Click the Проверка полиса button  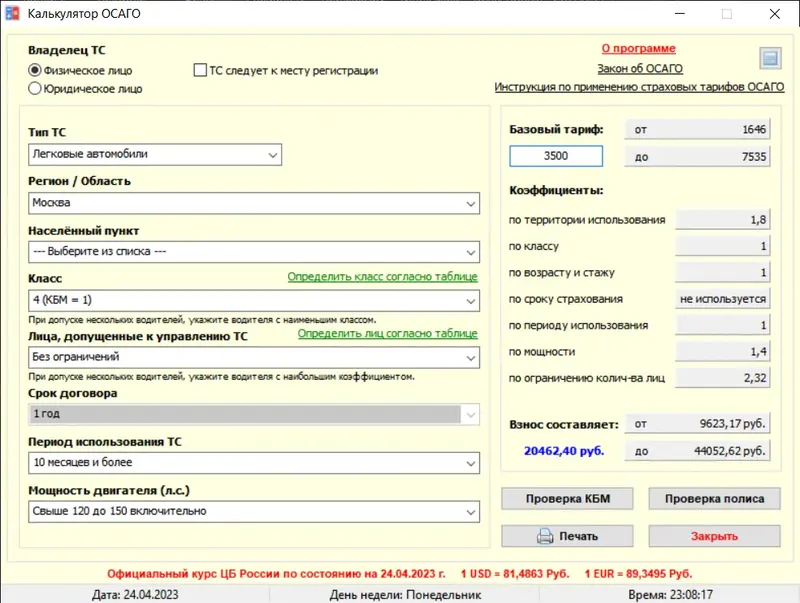click(714, 498)
